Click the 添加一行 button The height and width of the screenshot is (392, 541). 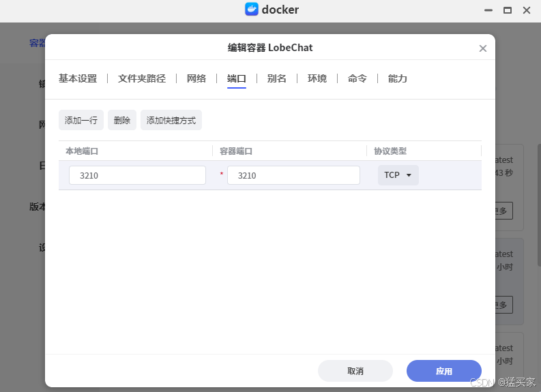(81, 120)
